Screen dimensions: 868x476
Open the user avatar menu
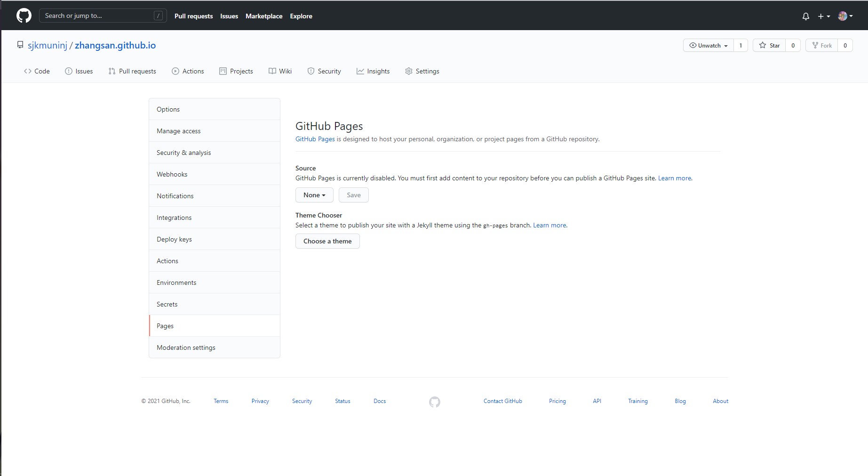pos(845,16)
